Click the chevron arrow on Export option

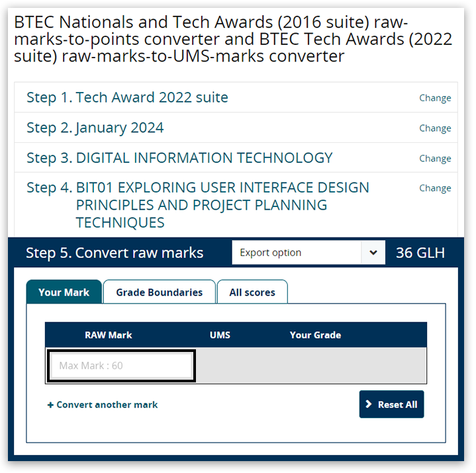coord(373,253)
